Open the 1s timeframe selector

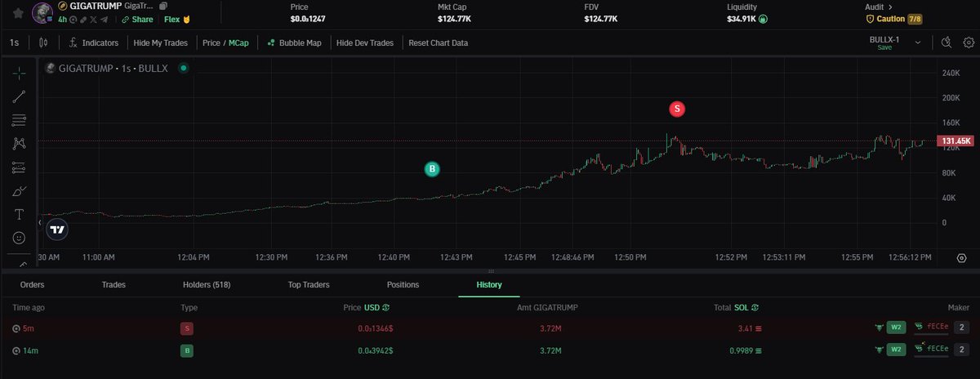tap(15, 43)
